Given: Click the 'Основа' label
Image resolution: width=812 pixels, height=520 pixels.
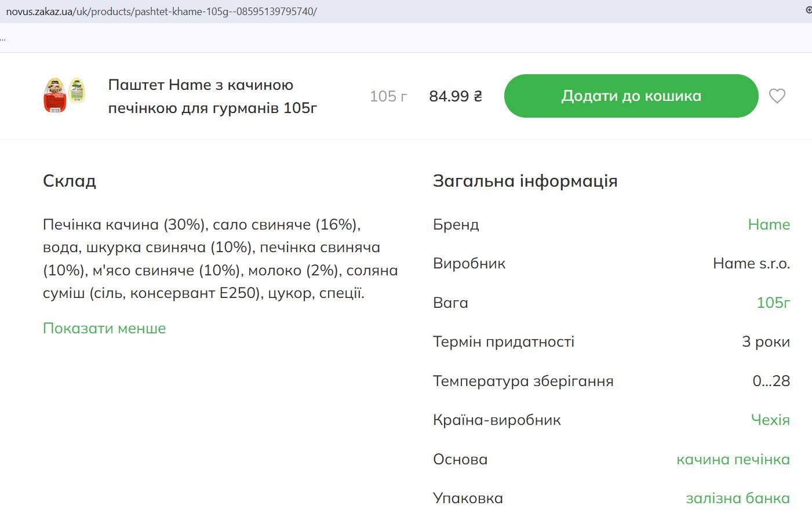Looking at the screenshot, I should coord(460,459).
